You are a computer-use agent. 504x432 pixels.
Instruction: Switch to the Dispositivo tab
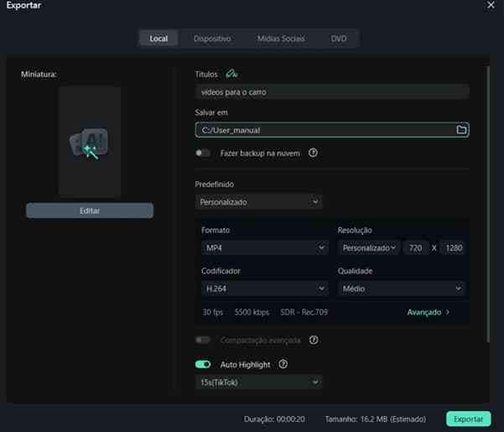[x=211, y=39]
